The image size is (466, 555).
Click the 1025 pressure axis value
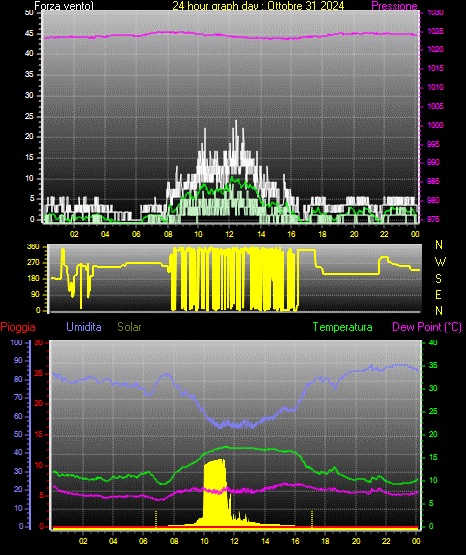point(435,31)
